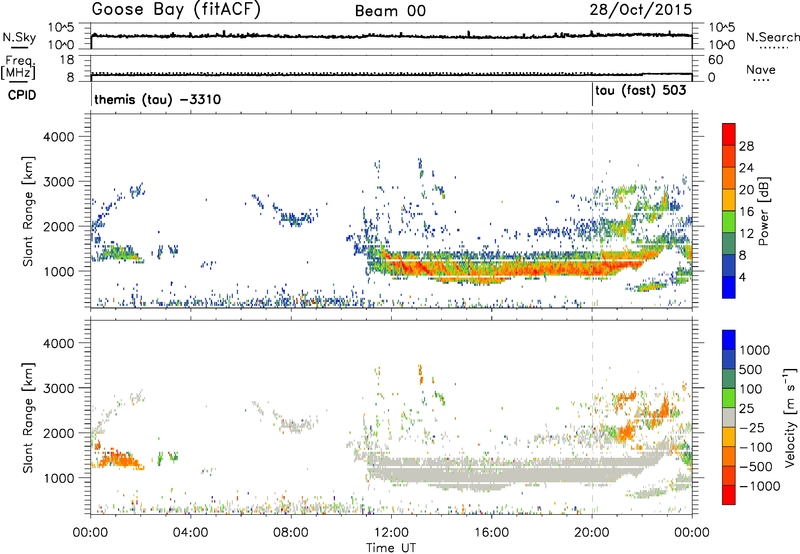Viewport: 800px width, 554px height.
Task: Click the date "28/Oct/2015"
Action: [641, 10]
